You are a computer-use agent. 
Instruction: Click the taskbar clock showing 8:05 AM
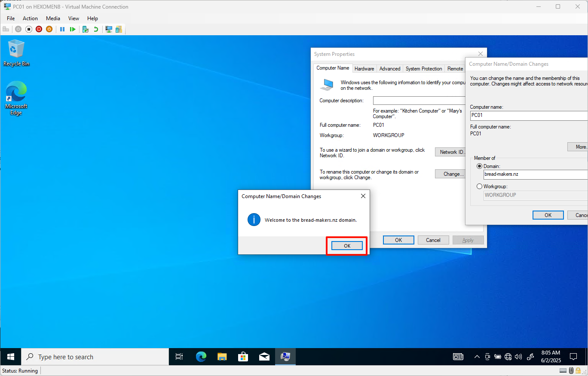551,357
